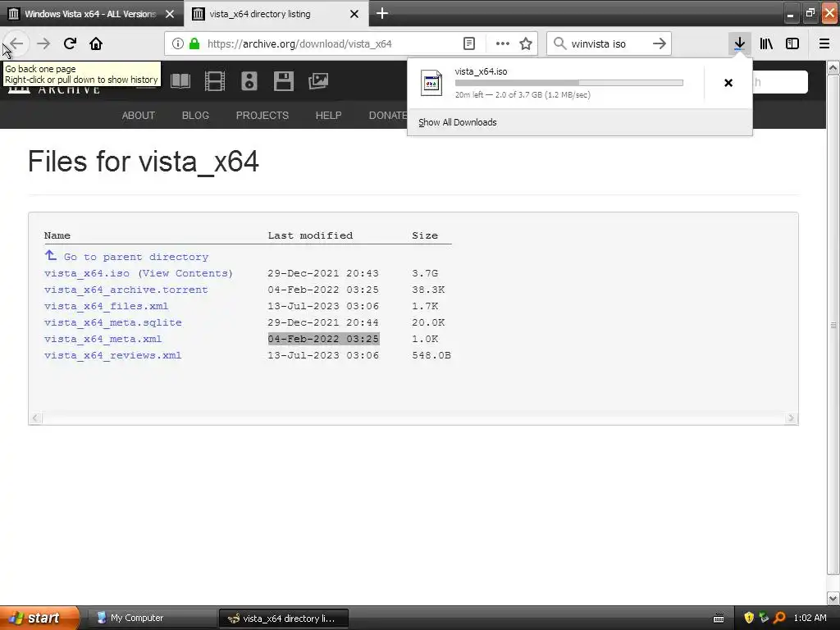
Task: Show site information icon in address bar
Action: coord(178,43)
